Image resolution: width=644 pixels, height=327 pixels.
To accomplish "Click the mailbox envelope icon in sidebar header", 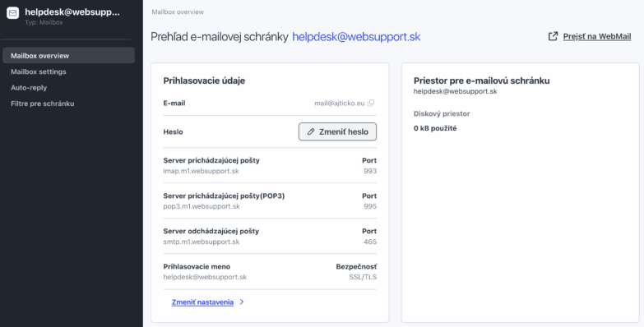I will pyautogui.click(x=12, y=13).
